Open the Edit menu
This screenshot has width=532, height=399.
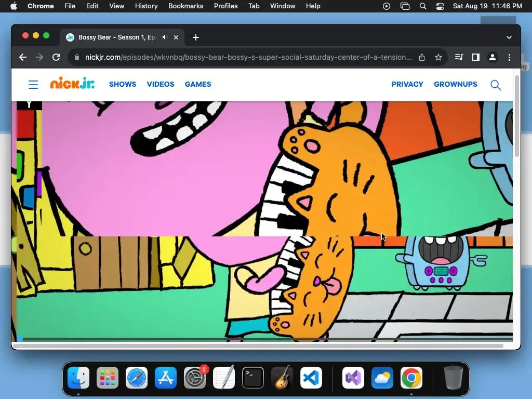tap(92, 6)
